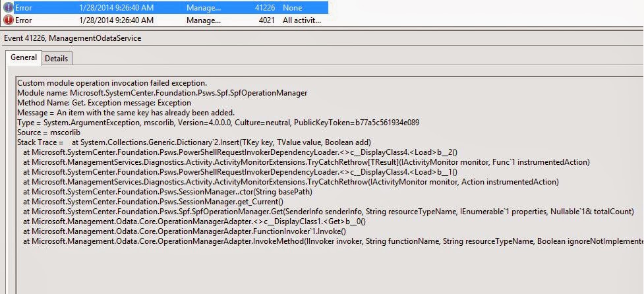Click the SpfOperationManager.Get(SenderInfo senderInfo) line
Image resolution: width=644 pixels, height=294 pixels.
point(328,212)
